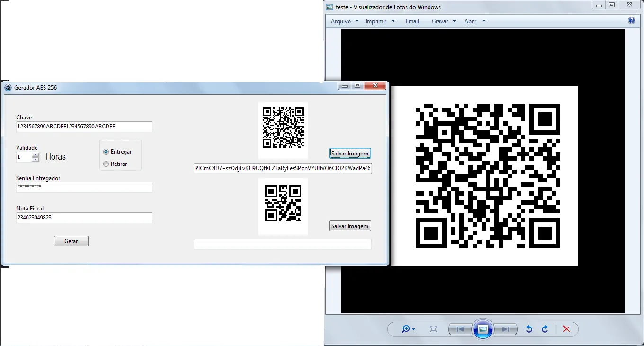
Task: Go to the previous photo
Action: [460, 329]
